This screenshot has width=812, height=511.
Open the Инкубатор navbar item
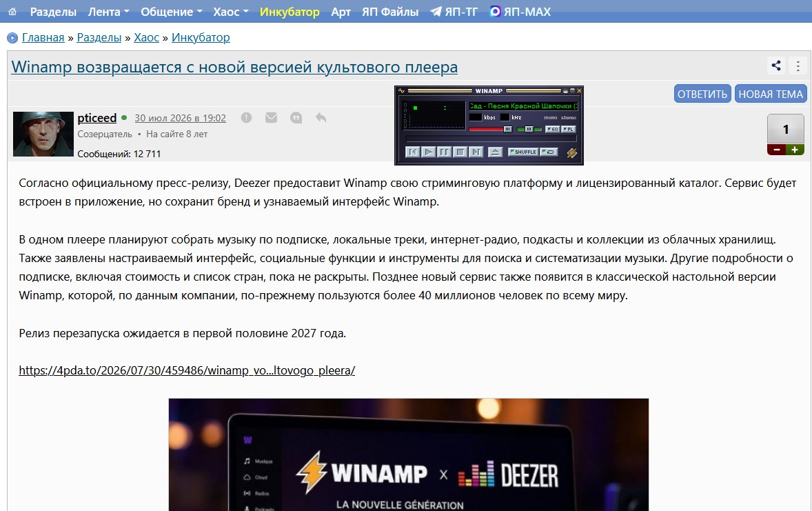tap(290, 12)
